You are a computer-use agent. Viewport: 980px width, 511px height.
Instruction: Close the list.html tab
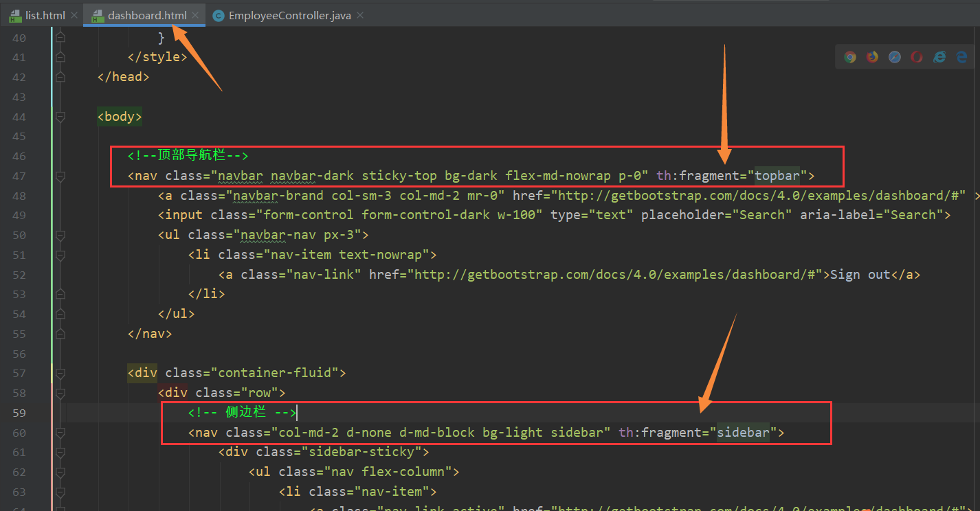coord(74,15)
